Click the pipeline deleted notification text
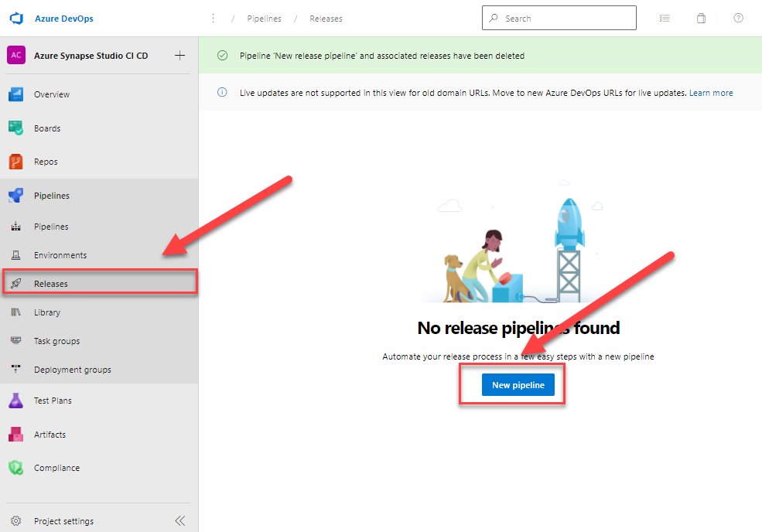 [382, 56]
